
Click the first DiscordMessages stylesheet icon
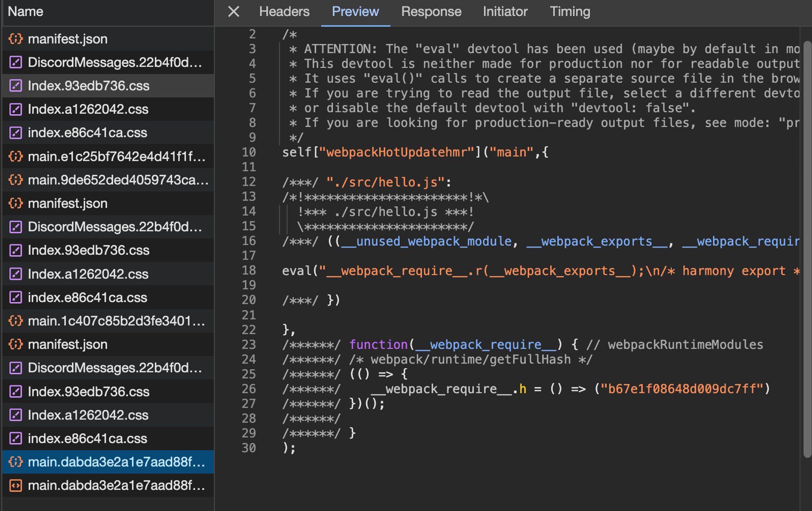(16, 63)
